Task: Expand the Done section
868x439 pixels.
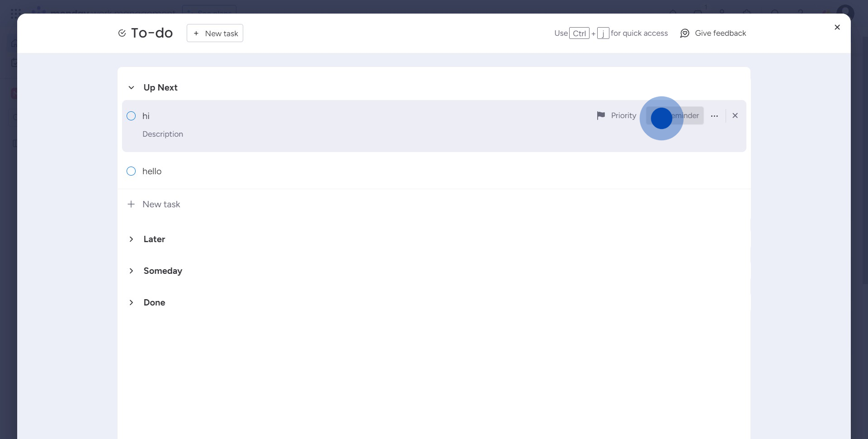Action: tap(131, 302)
